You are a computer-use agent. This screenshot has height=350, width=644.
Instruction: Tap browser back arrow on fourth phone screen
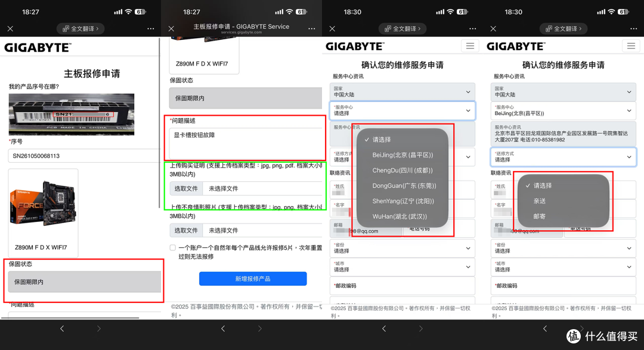(x=545, y=329)
